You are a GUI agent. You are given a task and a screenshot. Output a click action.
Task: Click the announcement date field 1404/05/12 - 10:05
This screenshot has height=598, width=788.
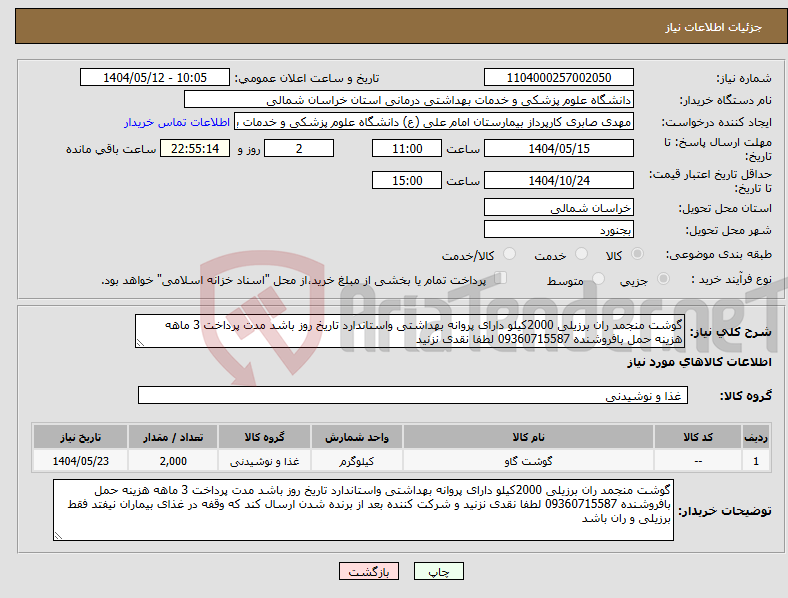coord(155,77)
